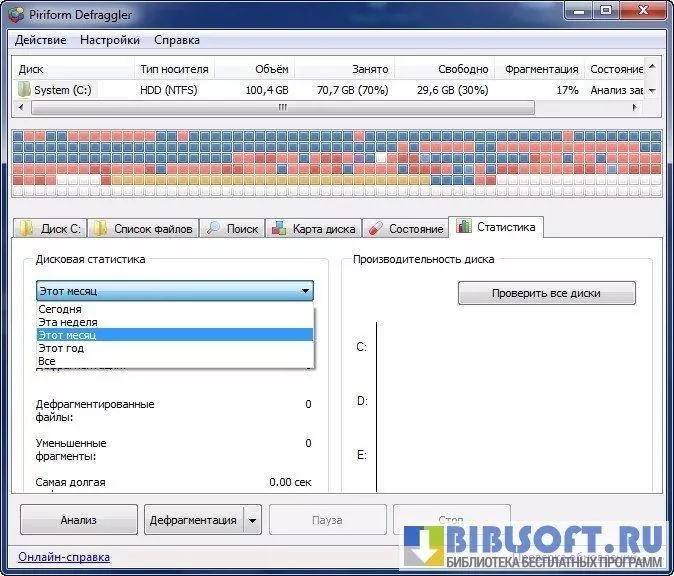This screenshot has width=674, height=576.
Task: Open the Действие menu
Action: pyautogui.click(x=41, y=40)
